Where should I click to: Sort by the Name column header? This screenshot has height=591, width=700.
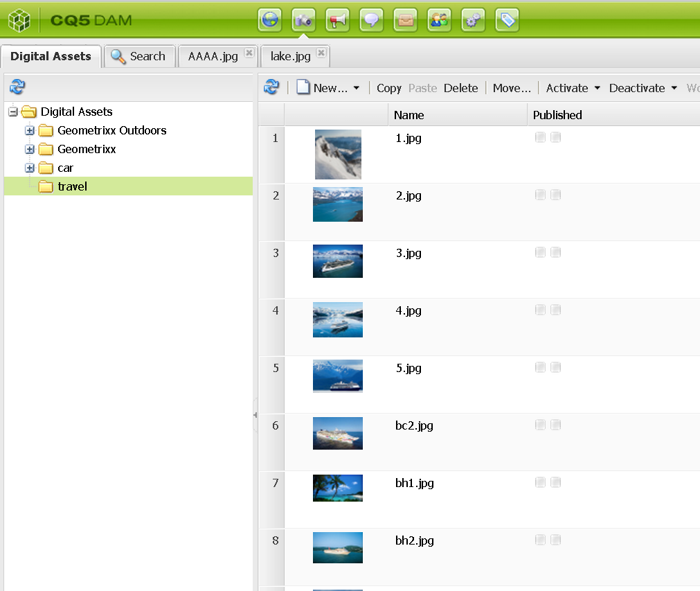point(458,115)
